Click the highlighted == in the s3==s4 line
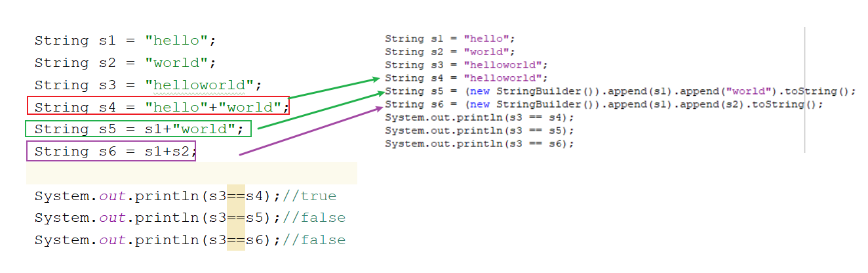Screen dimensions: 868x273 236,196
